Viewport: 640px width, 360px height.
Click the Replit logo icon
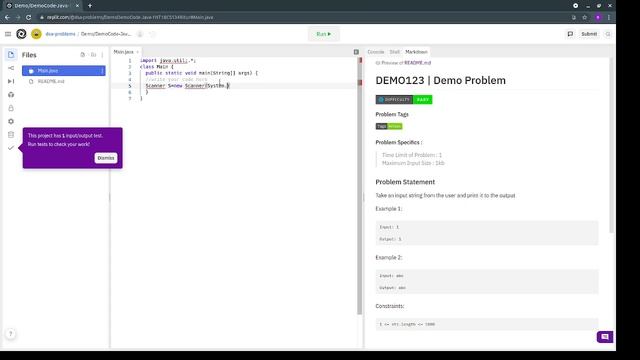click(21, 34)
